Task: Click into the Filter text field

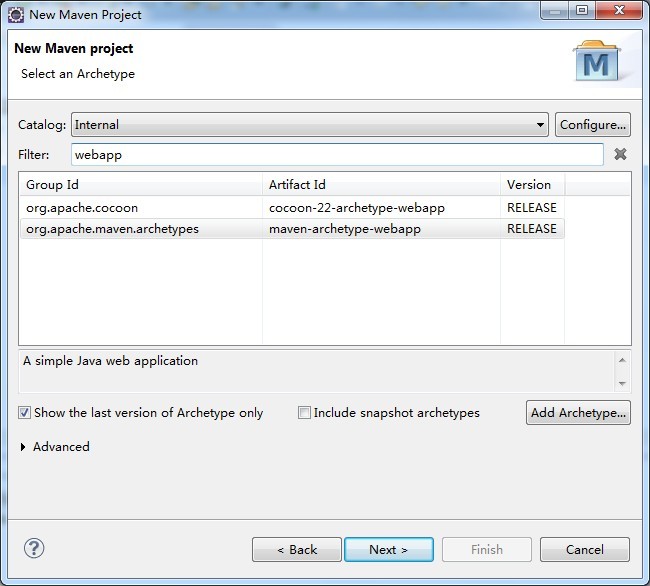Action: pyautogui.click(x=337, y=155)
